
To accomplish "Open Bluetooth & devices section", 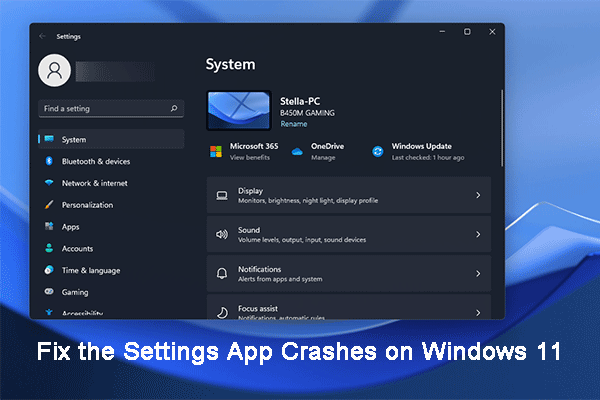I will (111, 161).
